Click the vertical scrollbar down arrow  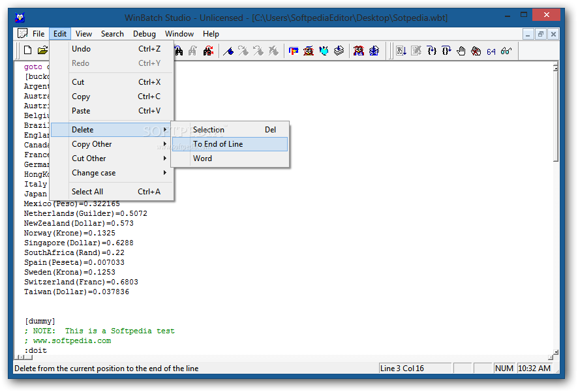coord(556,352)
